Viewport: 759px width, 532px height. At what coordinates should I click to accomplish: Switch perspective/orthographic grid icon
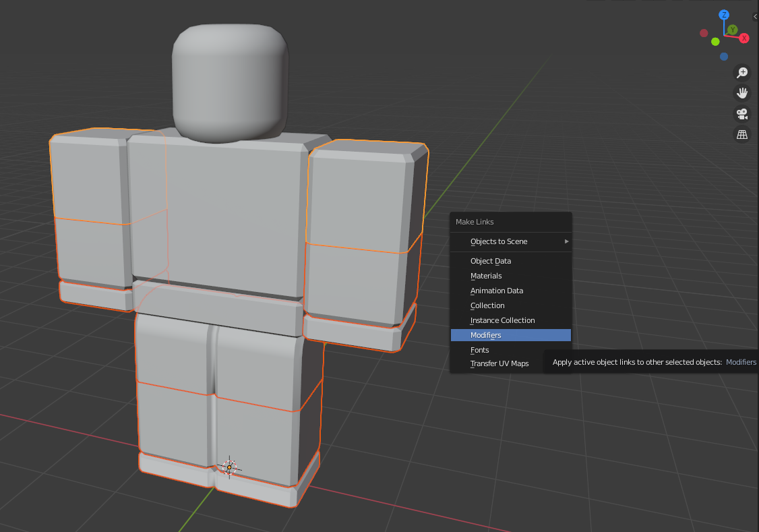point(742,135)
